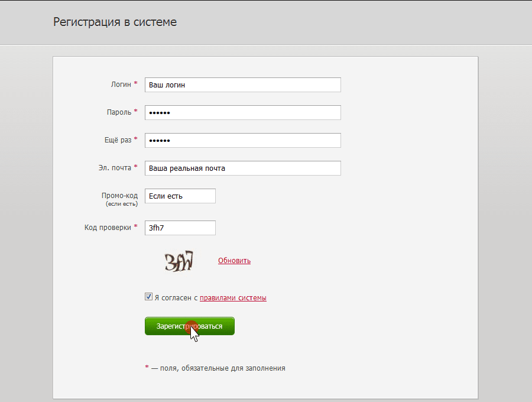532x402 pixels.
Task: Click the captcha image
Action: point(179,261)
